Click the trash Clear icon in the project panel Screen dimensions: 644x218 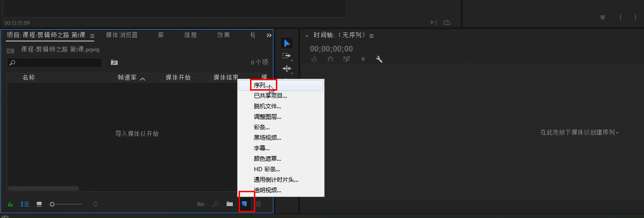(x=259, y=204)
